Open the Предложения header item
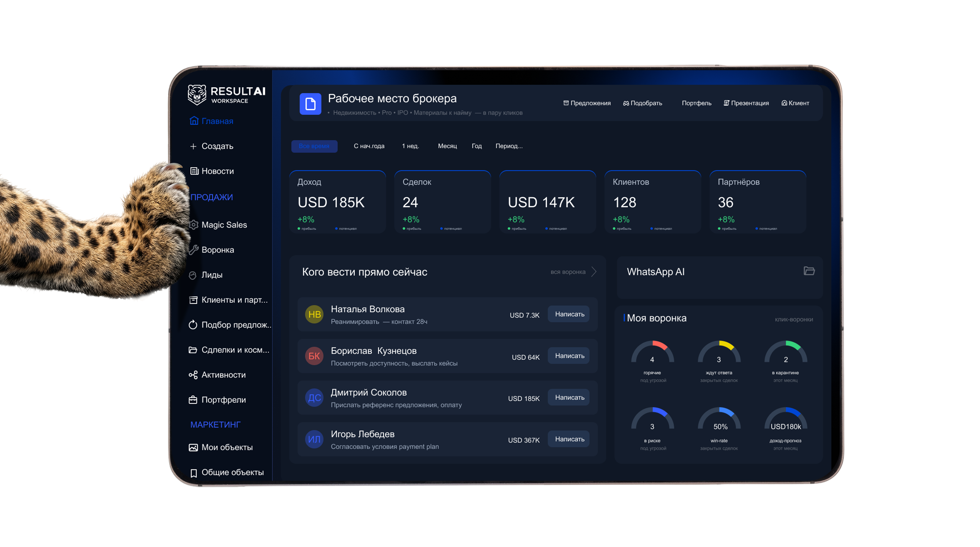The image size is (980, 547). (x=587, y=103)
